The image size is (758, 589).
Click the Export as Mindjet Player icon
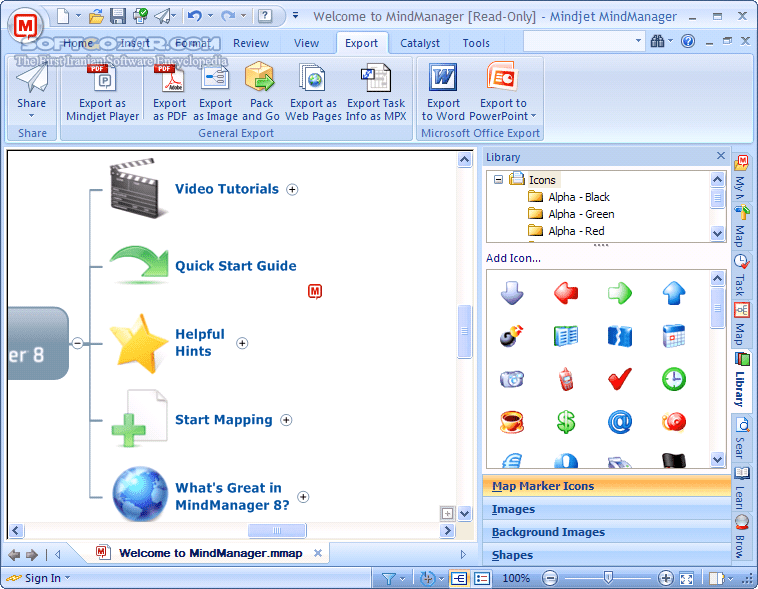coord(103,77)
